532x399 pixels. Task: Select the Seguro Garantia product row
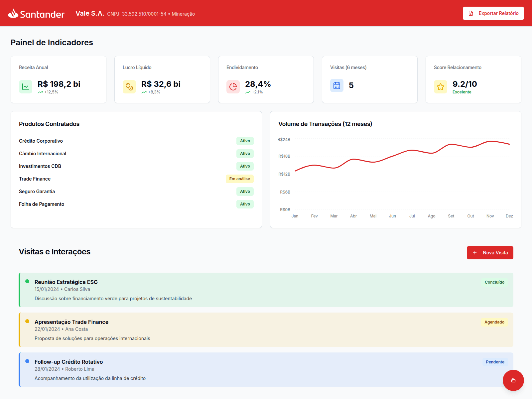(x=136, y=192)
